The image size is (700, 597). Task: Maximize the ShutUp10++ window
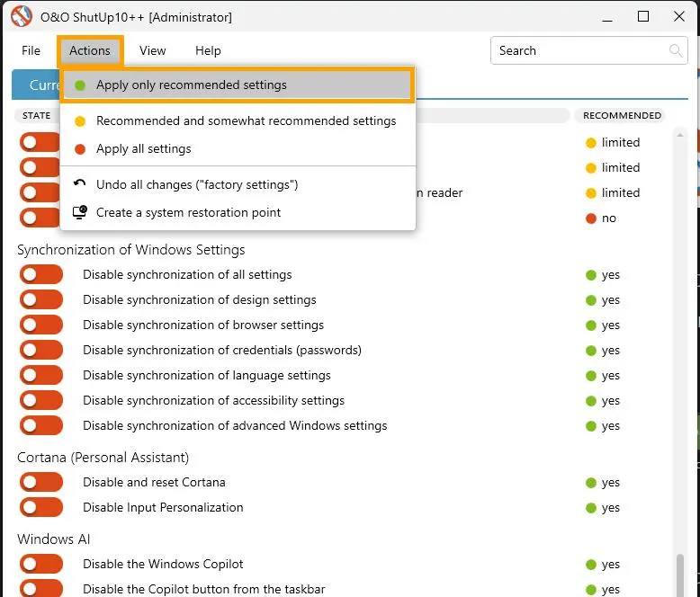pos(642,16)
